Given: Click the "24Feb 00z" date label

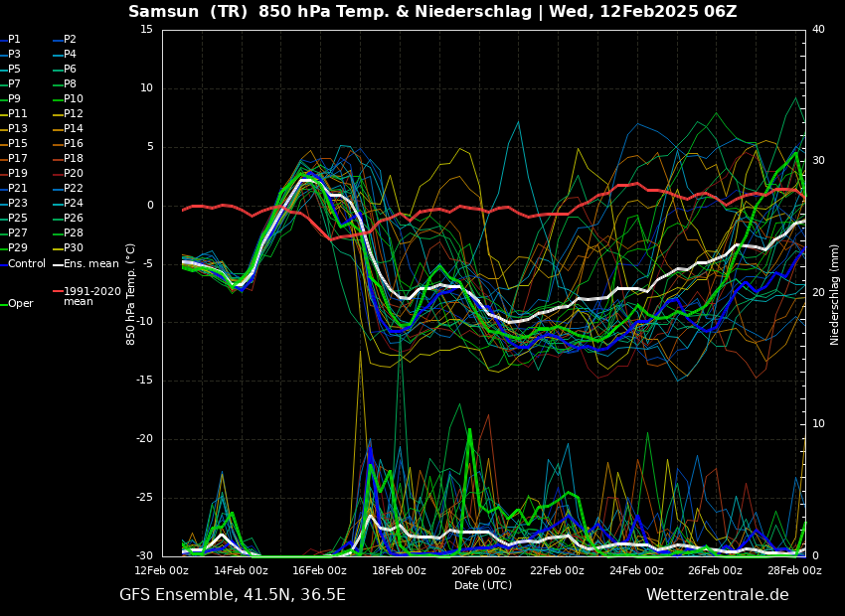Looking at the screenshot, I should coord(637,570).
